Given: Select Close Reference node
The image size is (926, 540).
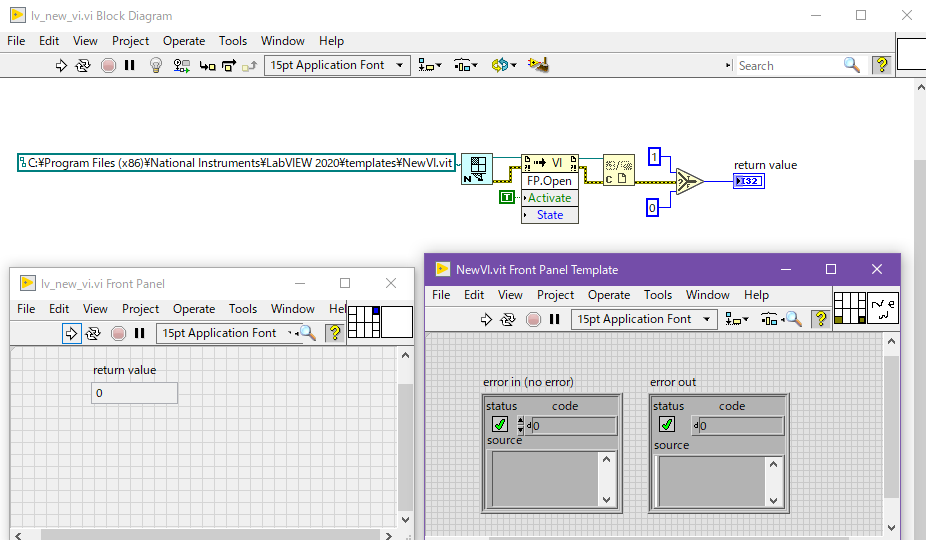Looking at the screenshot, I should (618, 170).
